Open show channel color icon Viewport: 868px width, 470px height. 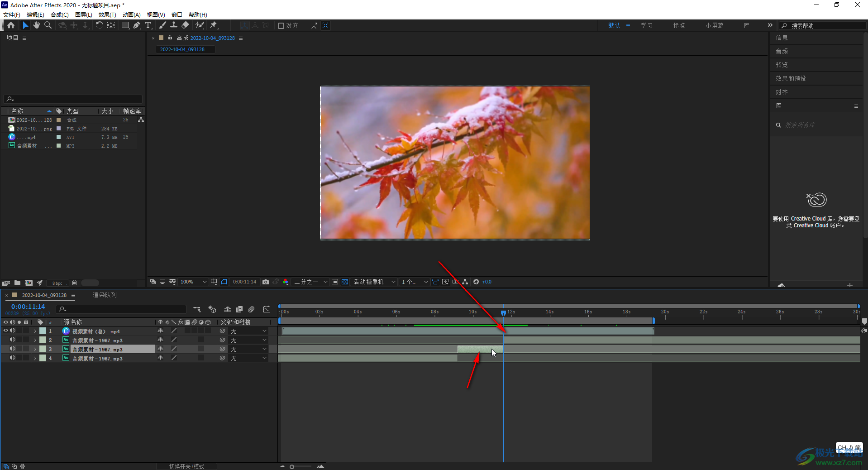[x=286, y=282]
